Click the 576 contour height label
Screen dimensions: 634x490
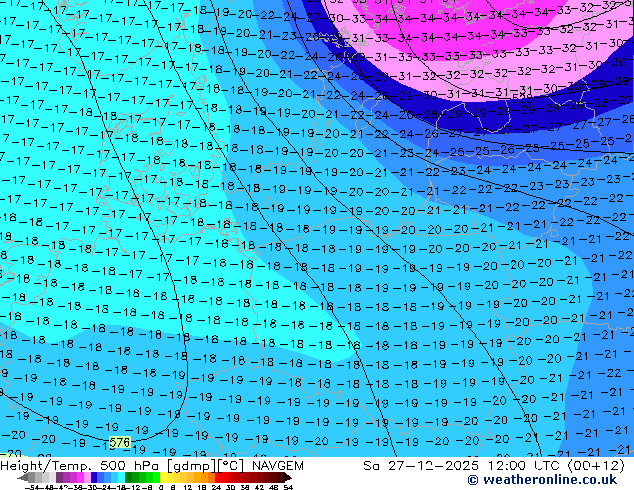pos(119,442)
